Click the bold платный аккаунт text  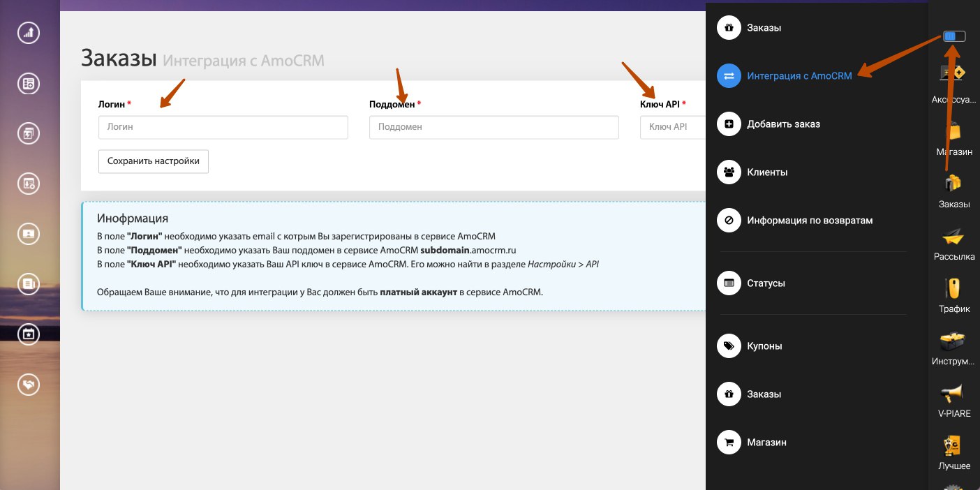417,292
